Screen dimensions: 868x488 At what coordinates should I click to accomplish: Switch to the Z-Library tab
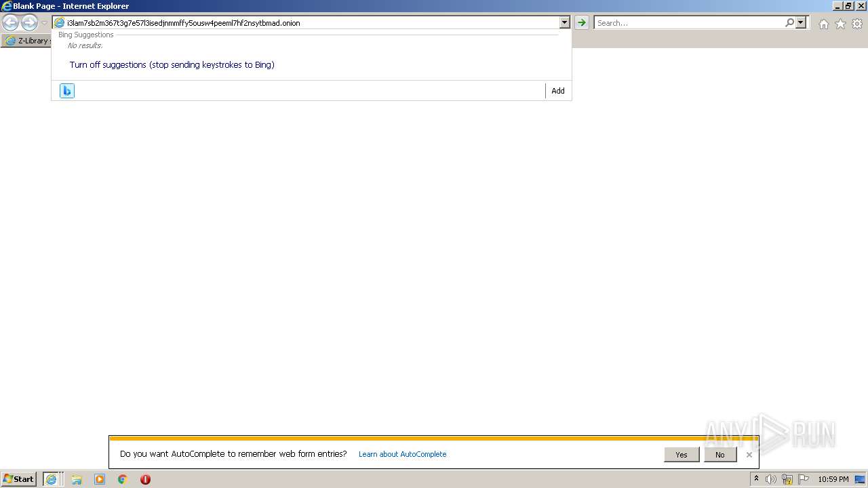(x=27, y=41)
